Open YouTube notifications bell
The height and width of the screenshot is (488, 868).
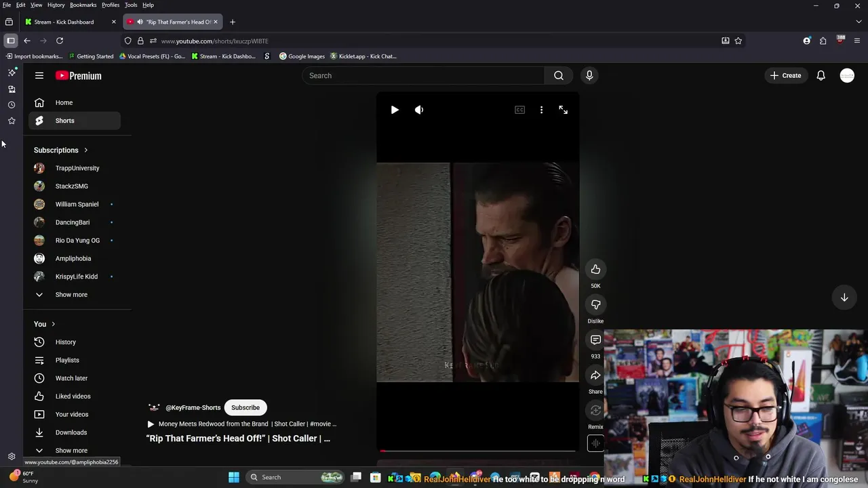point(821,76)
